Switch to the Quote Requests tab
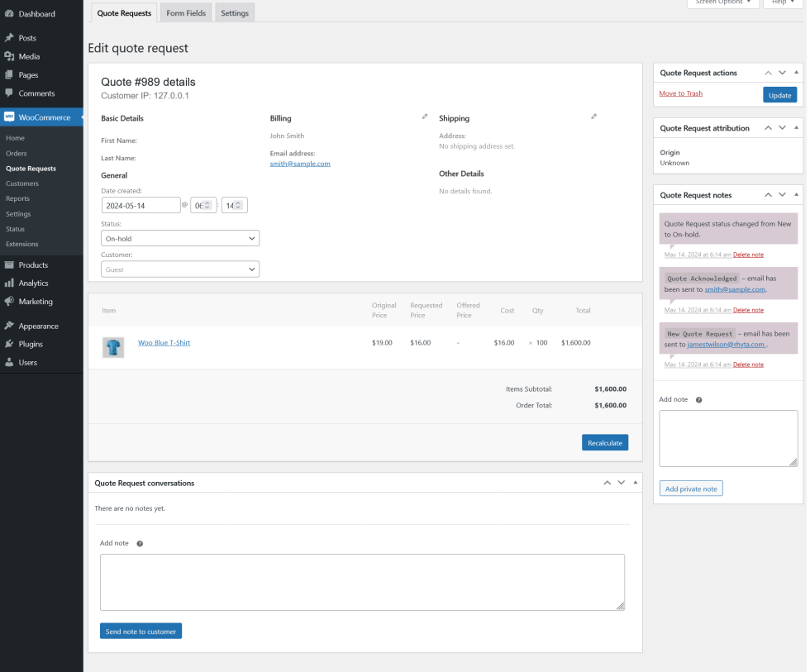 [124, 13]
